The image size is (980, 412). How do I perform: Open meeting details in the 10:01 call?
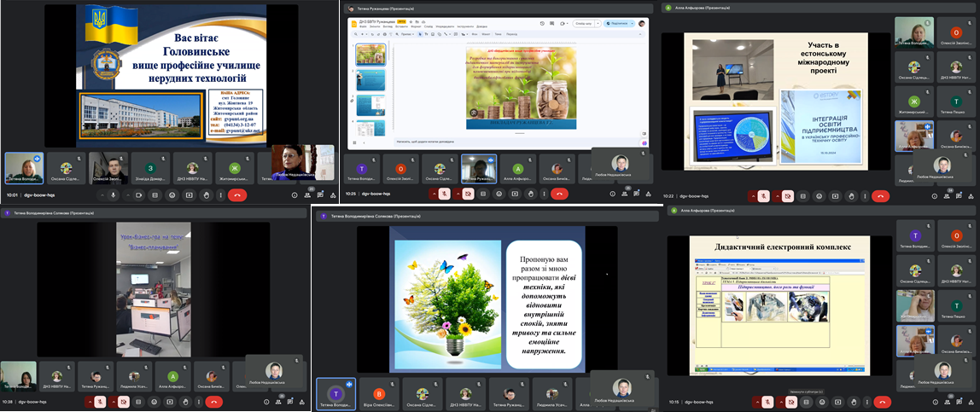[295, 194]
